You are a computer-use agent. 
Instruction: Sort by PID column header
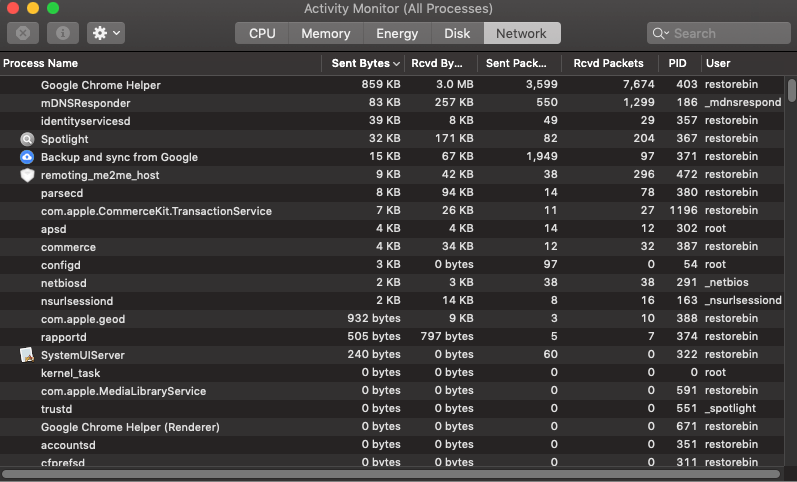click(x=680, y=64)
